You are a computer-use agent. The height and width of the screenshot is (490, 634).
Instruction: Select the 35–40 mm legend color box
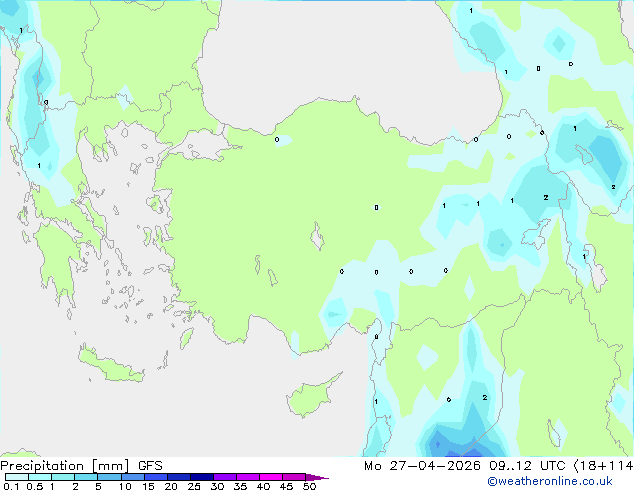248,477
